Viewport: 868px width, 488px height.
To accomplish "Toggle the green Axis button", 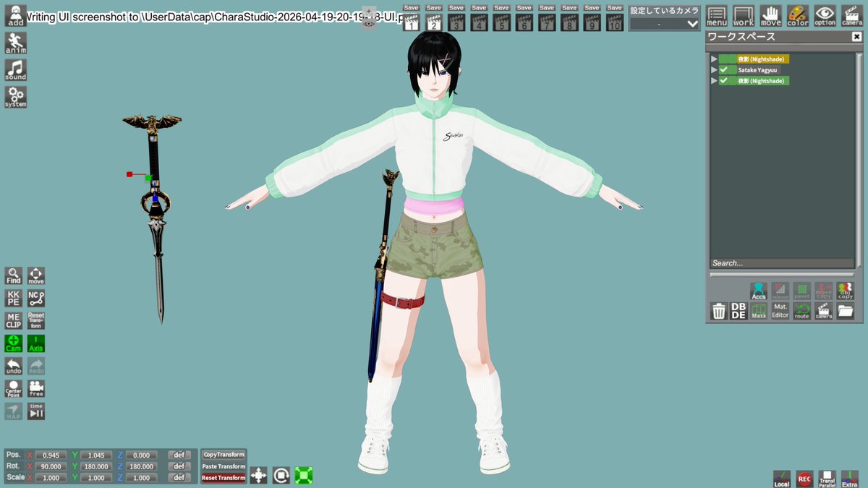I will pos(36,343).
